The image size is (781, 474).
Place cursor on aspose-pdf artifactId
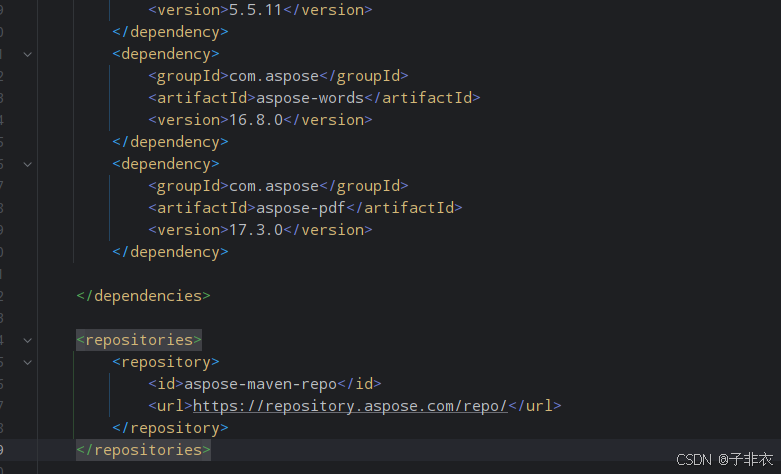pos(300,208)
